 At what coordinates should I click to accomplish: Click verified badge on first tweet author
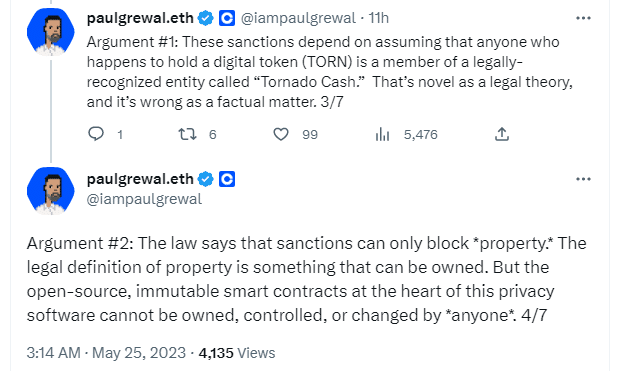point(206,18)
